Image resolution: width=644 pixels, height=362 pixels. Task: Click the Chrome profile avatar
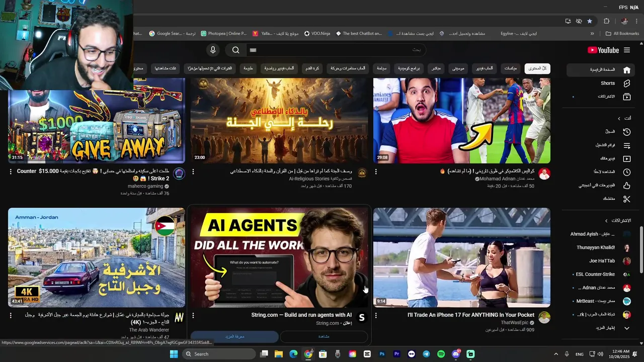coord(624,21)
